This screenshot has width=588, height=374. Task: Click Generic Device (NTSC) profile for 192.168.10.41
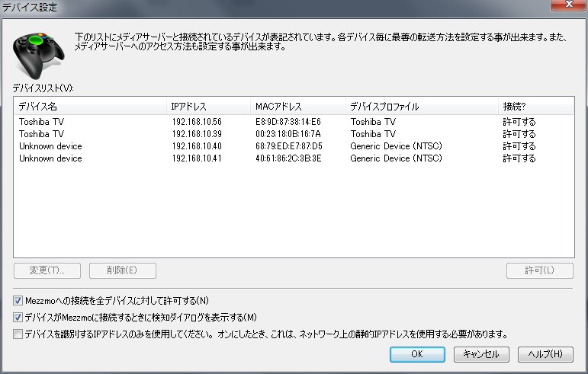click(x=396, y=158)
